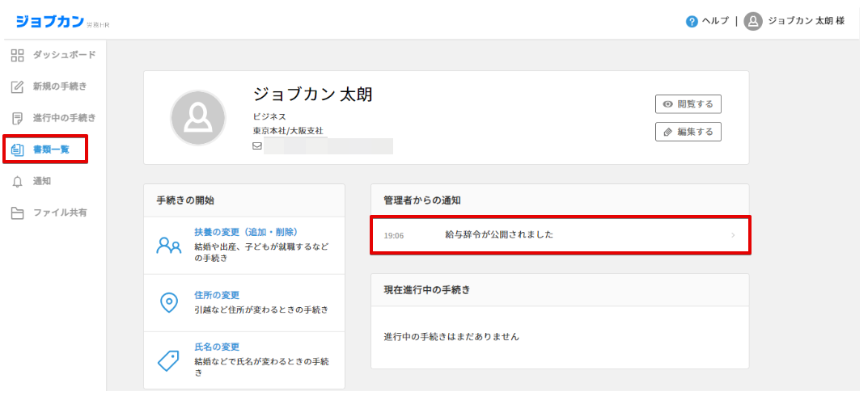Click the file sharing folder icon

click(18, 213)
